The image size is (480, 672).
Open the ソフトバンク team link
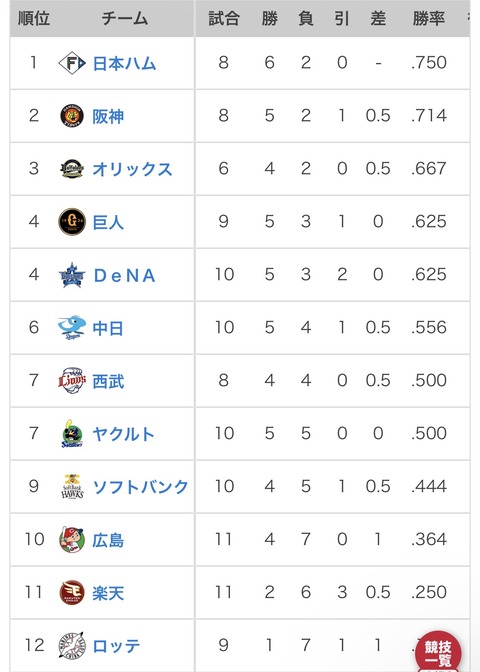coord(141,487)
